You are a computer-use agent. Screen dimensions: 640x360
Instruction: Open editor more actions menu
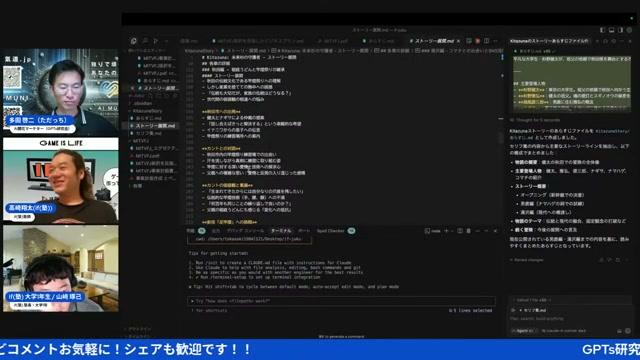point(496,41)
